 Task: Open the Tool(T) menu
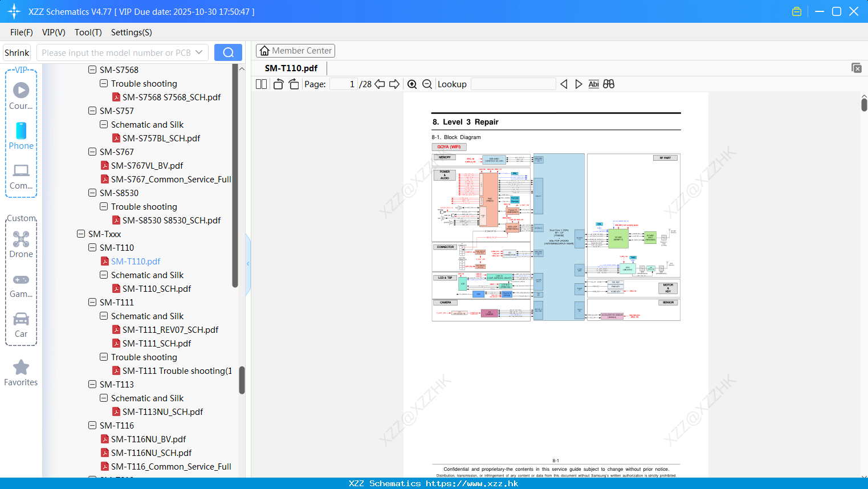(x=88, y=32)
